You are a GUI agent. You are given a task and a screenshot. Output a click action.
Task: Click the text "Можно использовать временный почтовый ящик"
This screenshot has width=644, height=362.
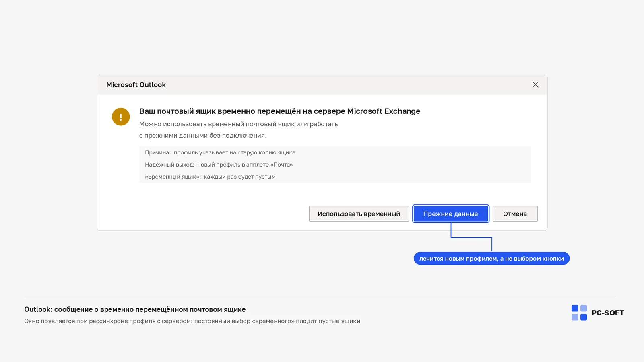[x=217, y=124]
